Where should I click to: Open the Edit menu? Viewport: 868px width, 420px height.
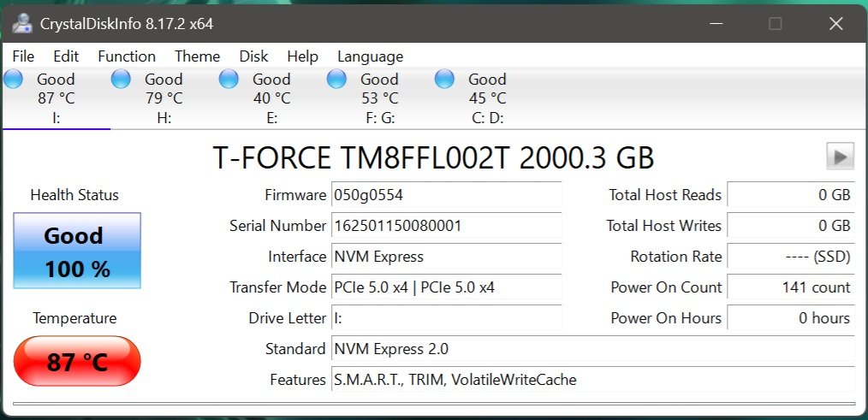pos(66,56)
